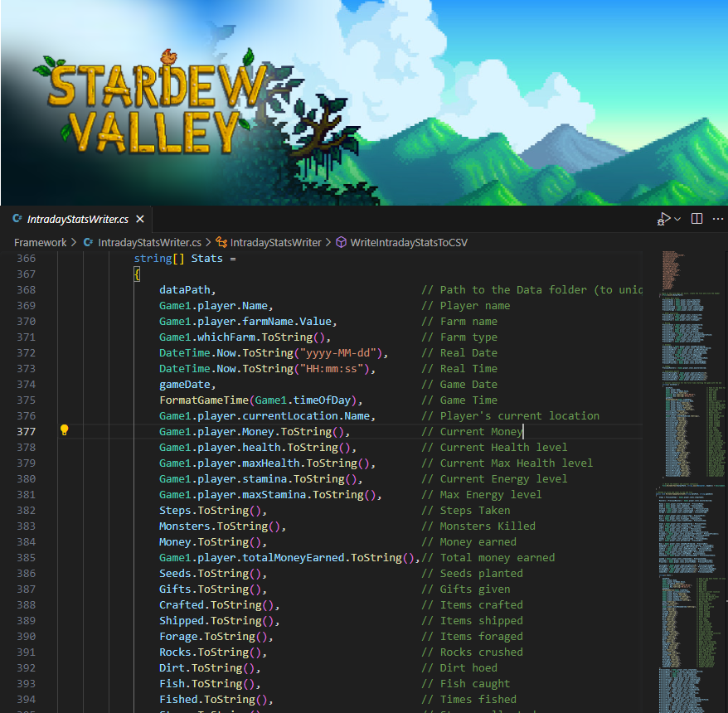Click 'Gifts.ToString(),' on line 387

pyautogui.click(x=213, y=589)
